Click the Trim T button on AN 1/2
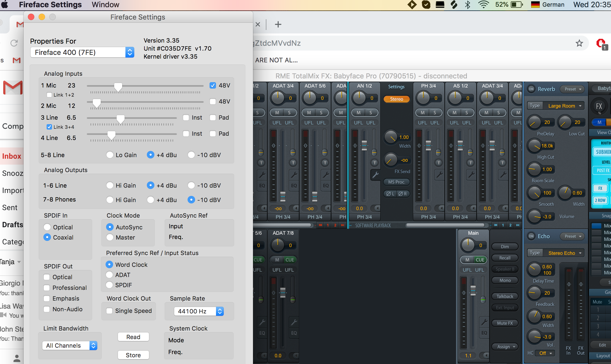611x364 pixels. (x=375, y=163)
